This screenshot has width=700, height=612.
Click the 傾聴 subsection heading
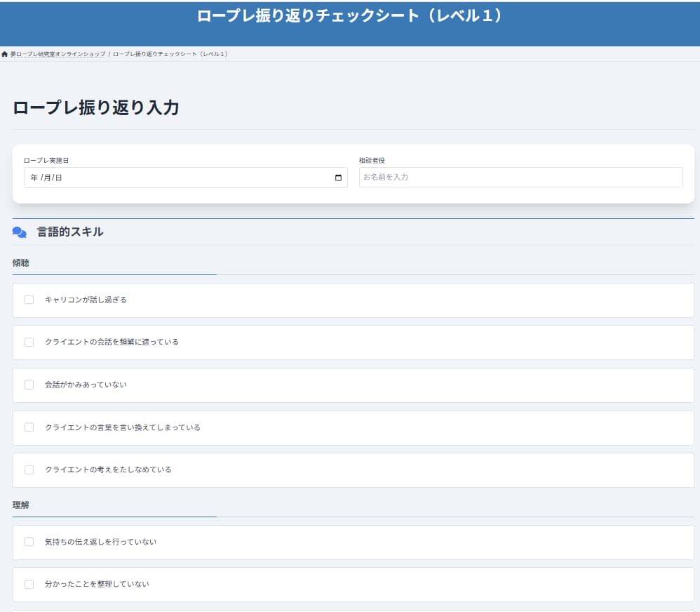pos(21,263)
